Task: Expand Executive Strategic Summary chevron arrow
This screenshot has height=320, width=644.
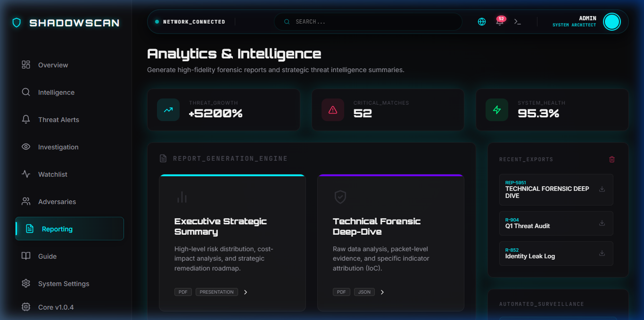Action: pos(246,292)
